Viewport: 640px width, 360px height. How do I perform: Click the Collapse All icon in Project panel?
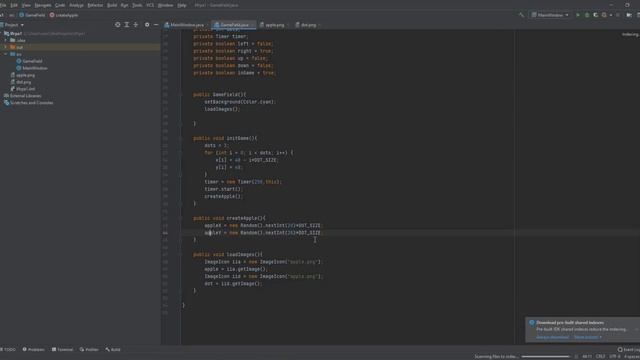coord(136,25)
